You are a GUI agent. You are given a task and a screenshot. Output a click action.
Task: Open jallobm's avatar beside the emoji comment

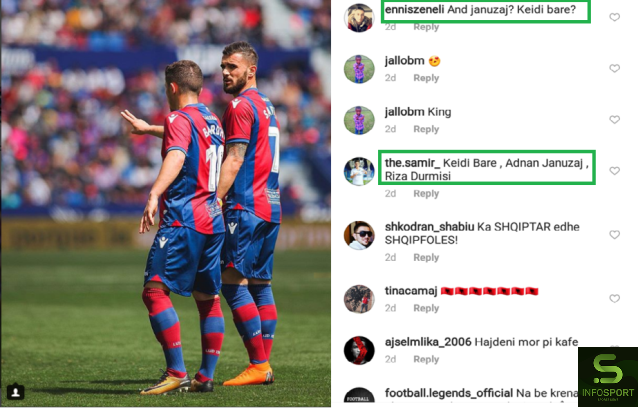point(359,69)
